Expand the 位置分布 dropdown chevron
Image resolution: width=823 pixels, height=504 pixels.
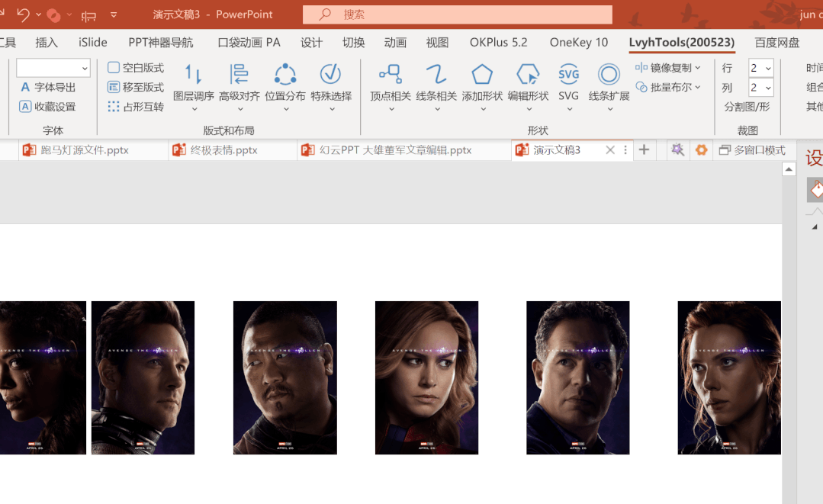pyautogui.click(x=286, y=109)
